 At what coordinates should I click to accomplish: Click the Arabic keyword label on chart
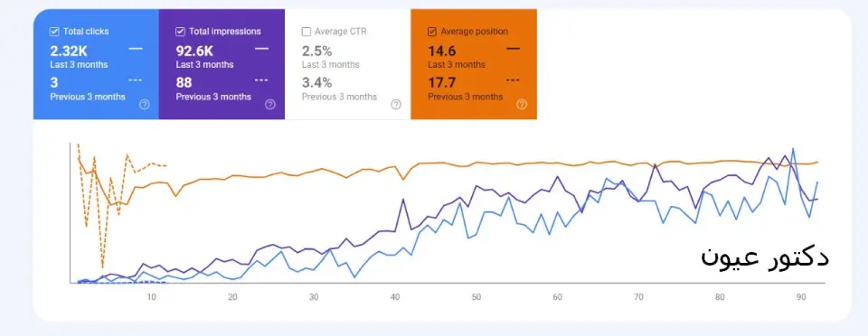(765, 258)
